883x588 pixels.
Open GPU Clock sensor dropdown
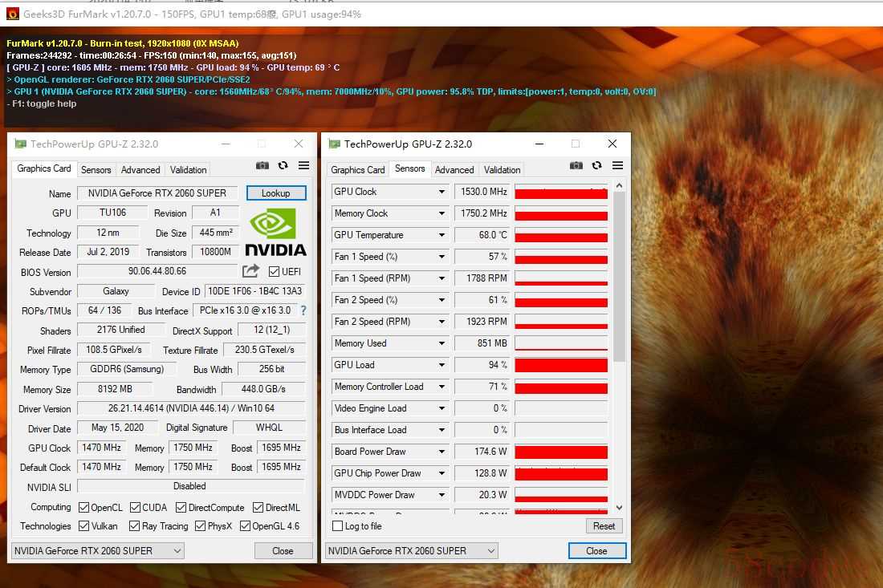[x=442, y=192]
